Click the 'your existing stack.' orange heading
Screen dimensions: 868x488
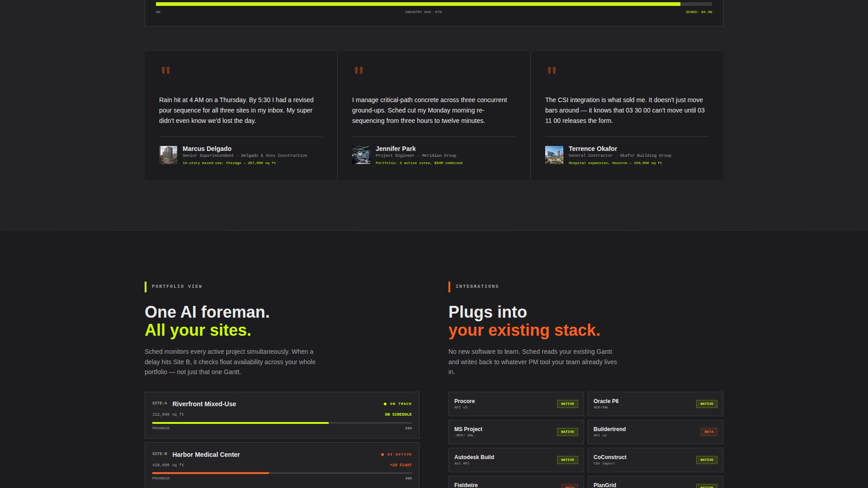[x=524, y=330]
